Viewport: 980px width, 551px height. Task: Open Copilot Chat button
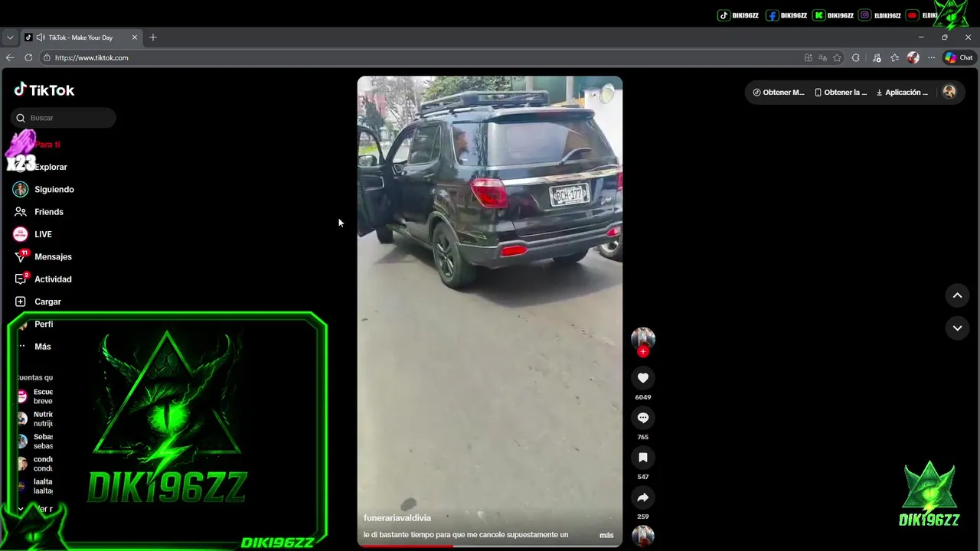[959, 57]
